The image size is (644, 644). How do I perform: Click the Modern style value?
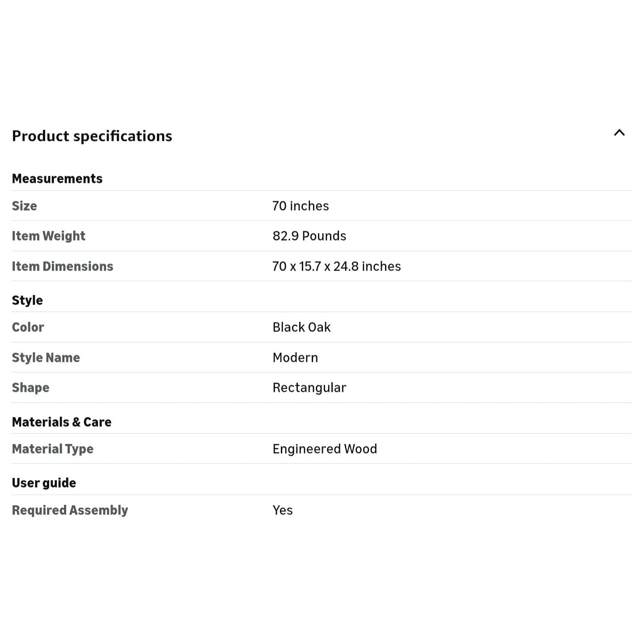[x=295, y=357]
